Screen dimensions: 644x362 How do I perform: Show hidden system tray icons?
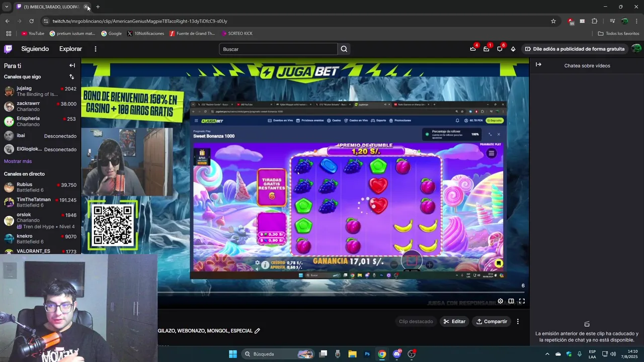click(547, 354)
